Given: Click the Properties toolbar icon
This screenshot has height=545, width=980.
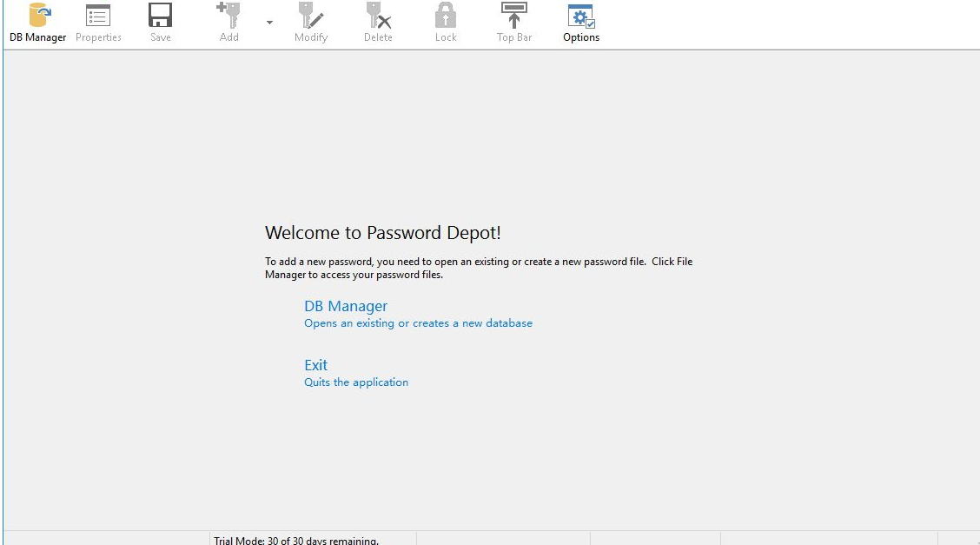Looking at the screenshot, I should (98, 23).
